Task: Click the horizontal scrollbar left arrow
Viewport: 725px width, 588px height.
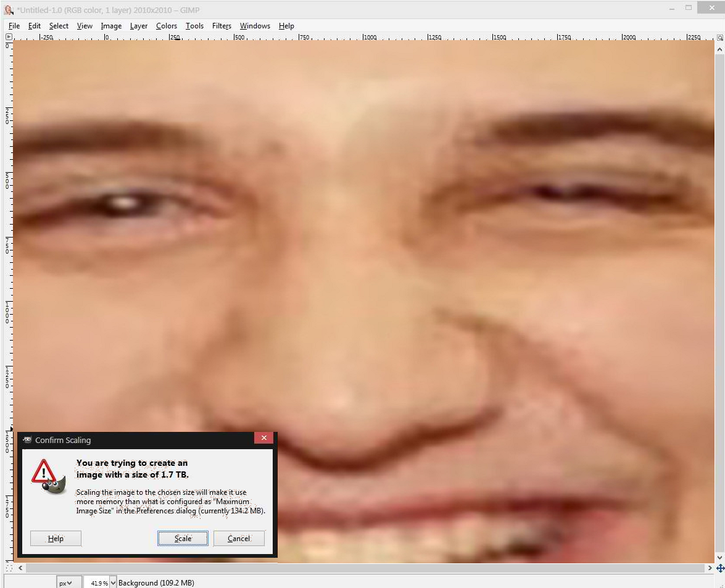Action: 20,568
